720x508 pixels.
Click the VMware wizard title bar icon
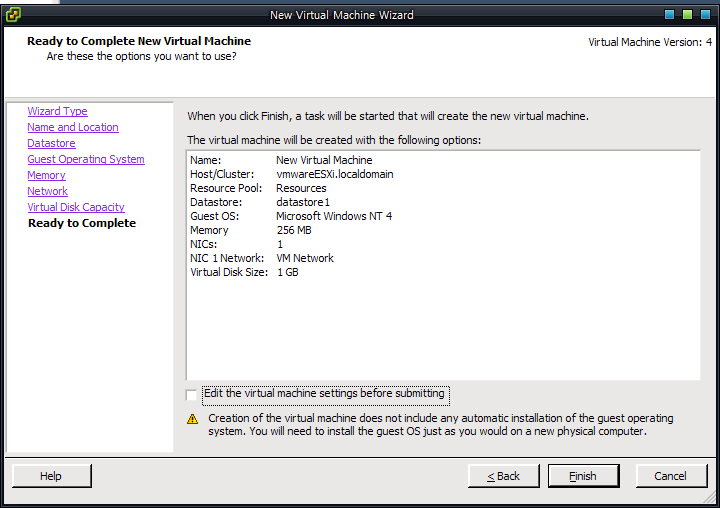13,15
